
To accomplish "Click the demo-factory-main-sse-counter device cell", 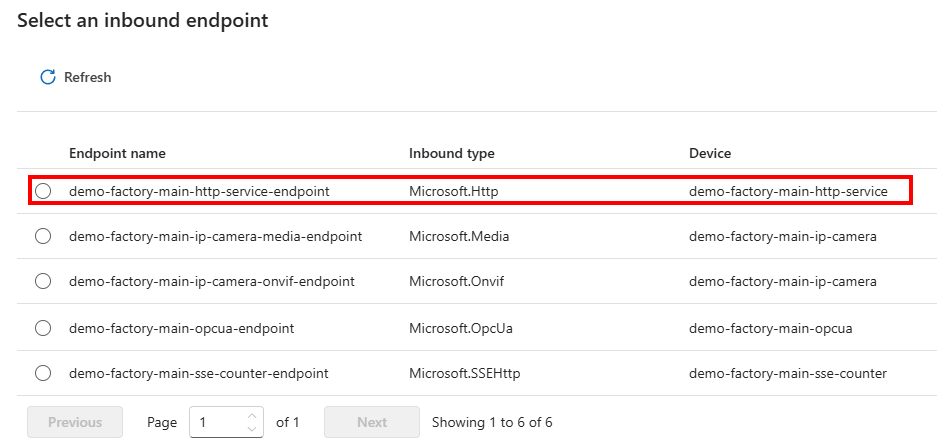I will [787, 373].
